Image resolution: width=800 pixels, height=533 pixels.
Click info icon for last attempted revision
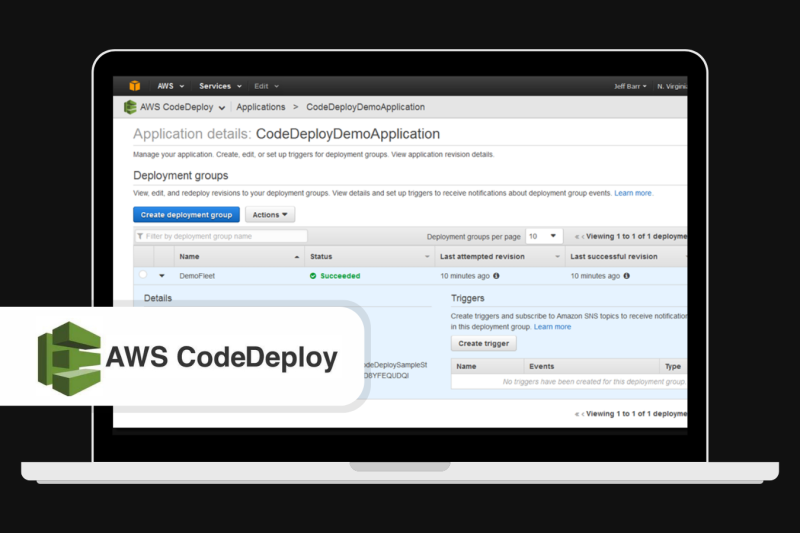(x=496, y=276)
